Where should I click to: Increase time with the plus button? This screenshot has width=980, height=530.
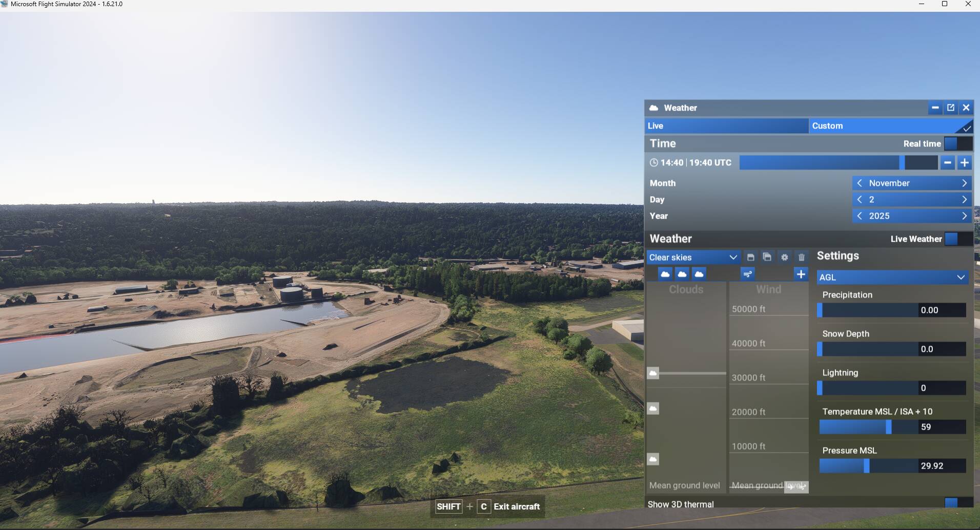click(x=964, y=163)
